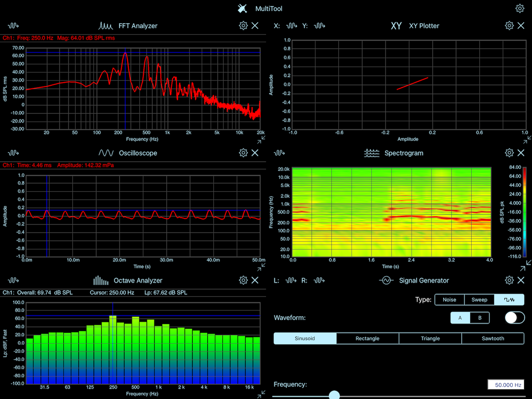Select the Noise signal type
This screenshot has height=399, width=532.
[x=449, y=299]
